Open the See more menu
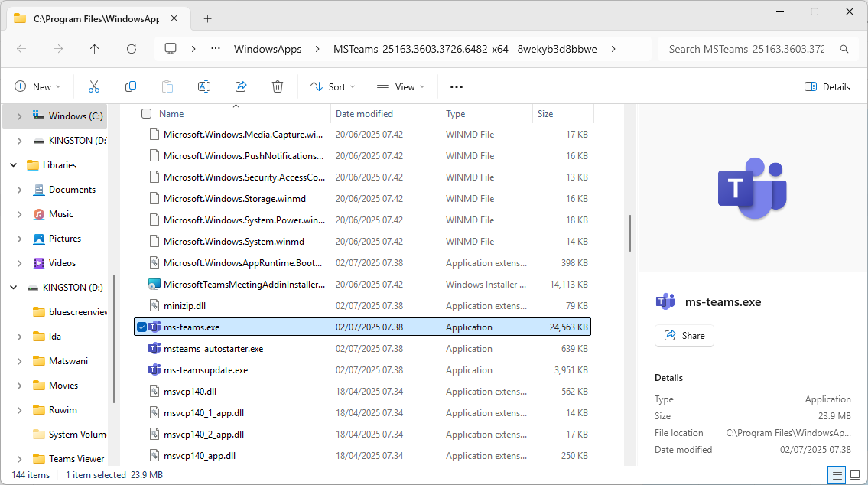 click(456, 86)
